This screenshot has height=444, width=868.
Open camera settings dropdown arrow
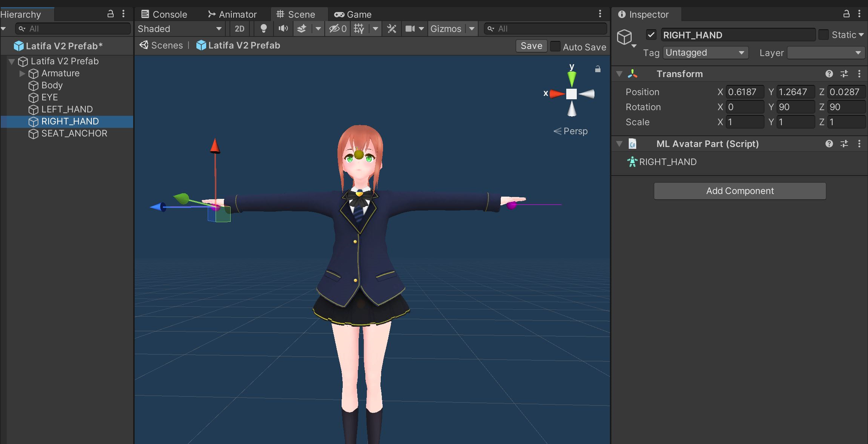coord(421,29)
